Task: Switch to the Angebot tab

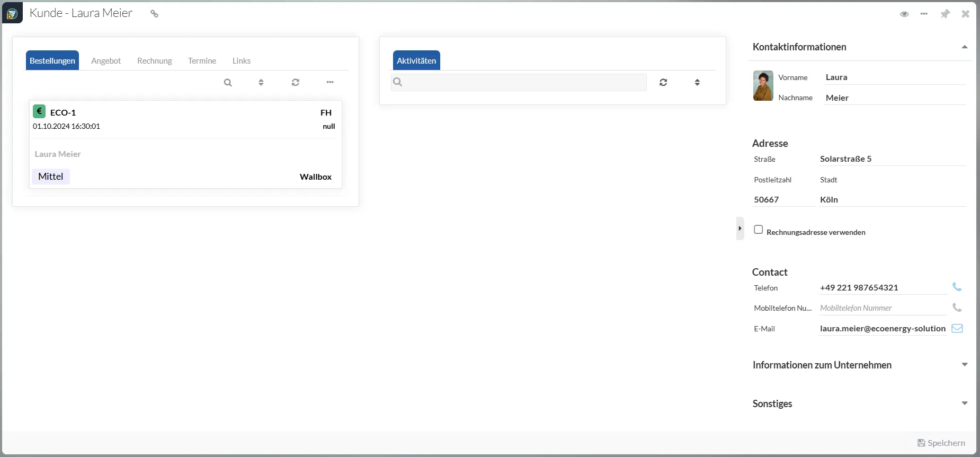Action: pos(106,61)
